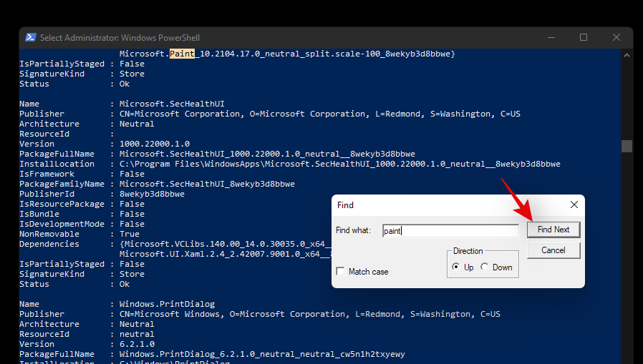Select the Down direction radio button
This screenshot has height=364, width=643.
click(x=485, y=267)
